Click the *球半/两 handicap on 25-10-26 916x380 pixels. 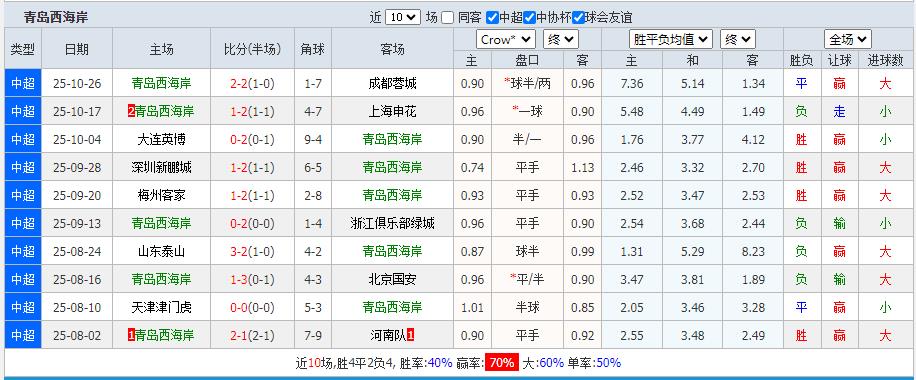[527, 84]
